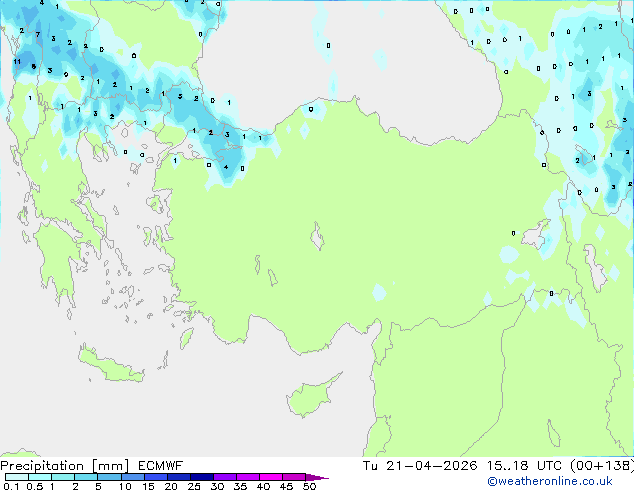Click legend label '15'

[148, 486]
